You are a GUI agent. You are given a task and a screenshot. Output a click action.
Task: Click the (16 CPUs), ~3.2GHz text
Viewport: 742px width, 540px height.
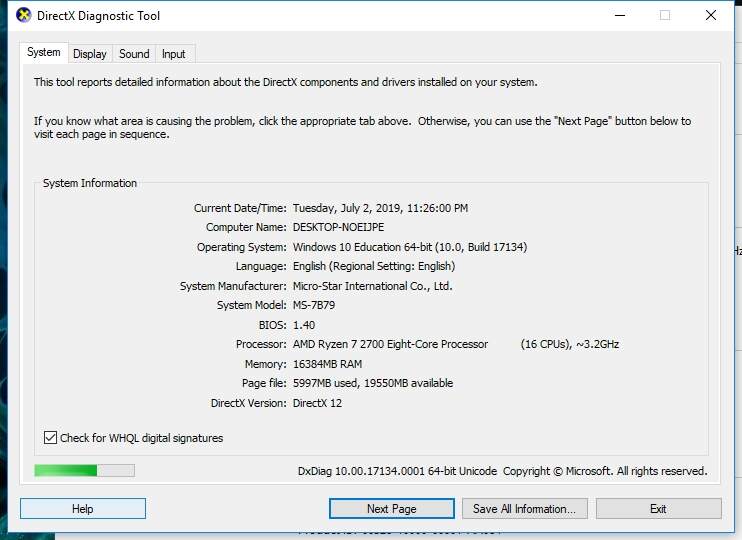coord(570,344)
